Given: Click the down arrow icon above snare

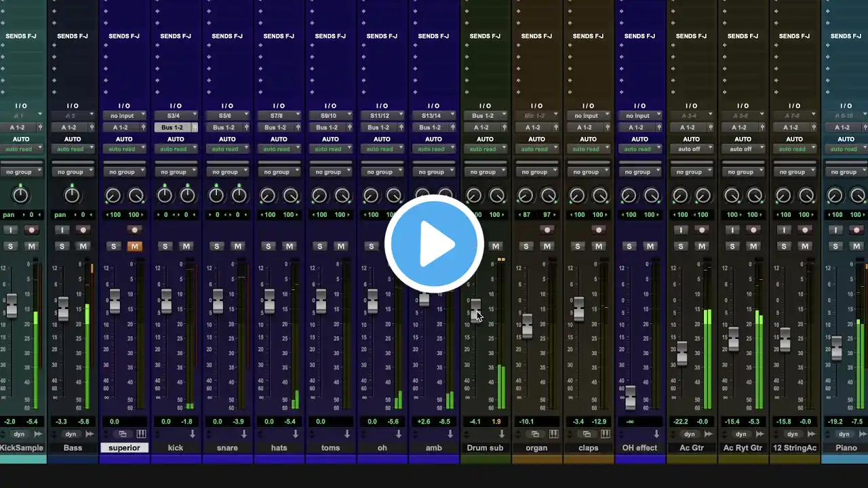Looking at the screenshot, I should pyautogui.click(x=243, y=434).
